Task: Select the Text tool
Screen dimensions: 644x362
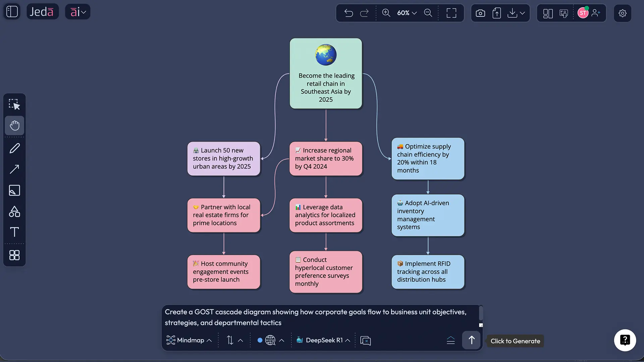Action: [x=14, y=232]
